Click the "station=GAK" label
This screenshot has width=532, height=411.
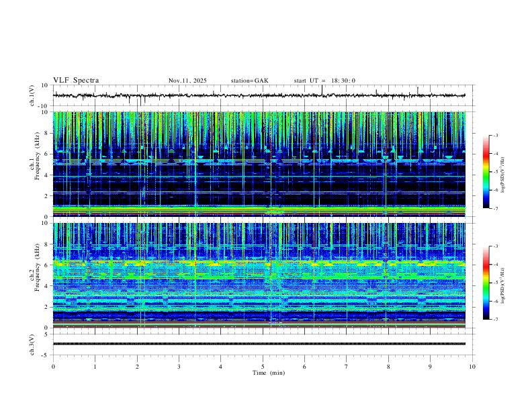click(249, 81)
